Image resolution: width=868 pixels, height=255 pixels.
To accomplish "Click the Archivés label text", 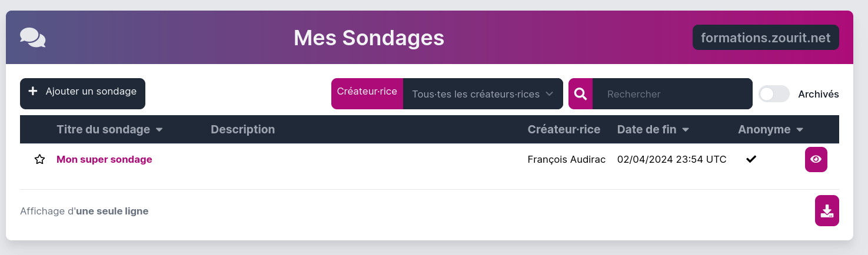I will (818, 94).
